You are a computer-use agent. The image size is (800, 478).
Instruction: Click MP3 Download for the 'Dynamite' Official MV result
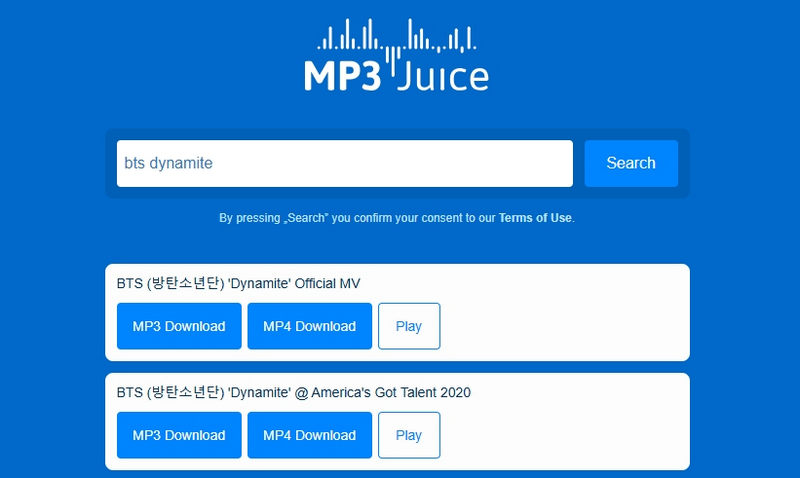(179, 326)
